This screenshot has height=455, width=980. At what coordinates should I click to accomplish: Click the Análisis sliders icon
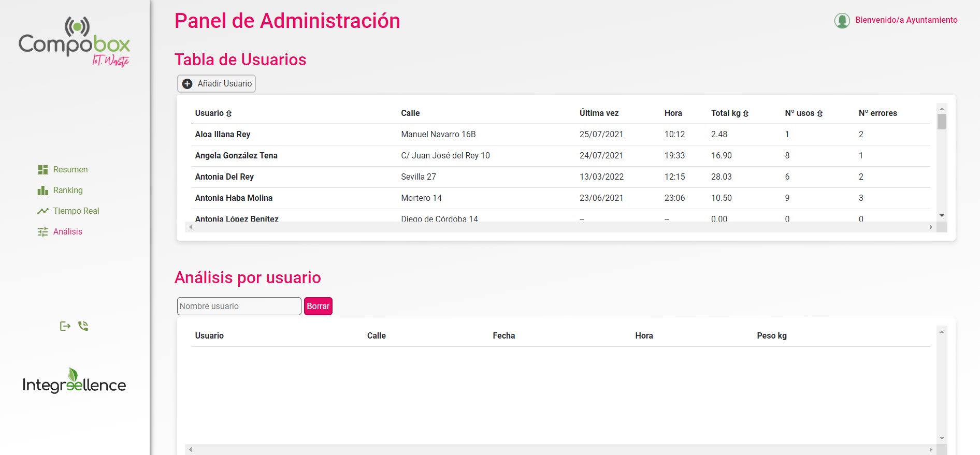click(x=42, y=232)
